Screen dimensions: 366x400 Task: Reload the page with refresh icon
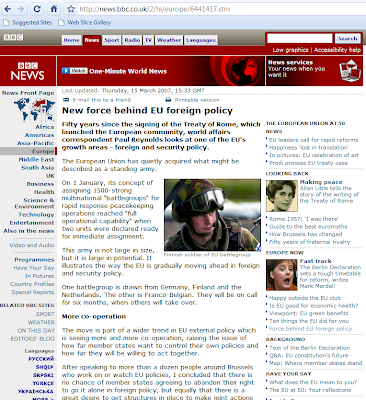(37, 9)
